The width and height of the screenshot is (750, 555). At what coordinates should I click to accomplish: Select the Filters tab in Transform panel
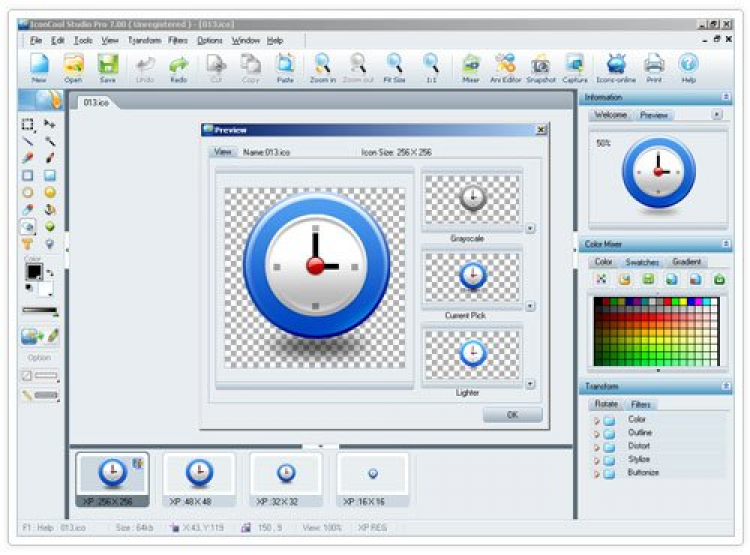(640, 404)
